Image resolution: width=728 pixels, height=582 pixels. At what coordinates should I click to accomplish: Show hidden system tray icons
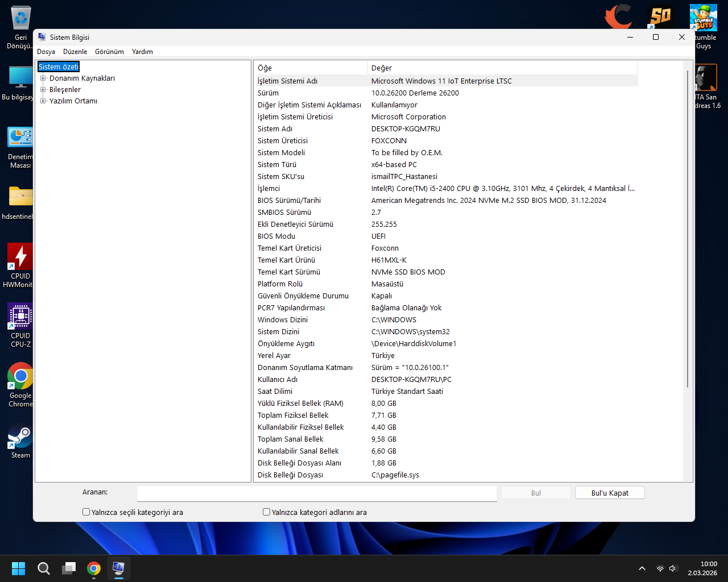point(642,568)
